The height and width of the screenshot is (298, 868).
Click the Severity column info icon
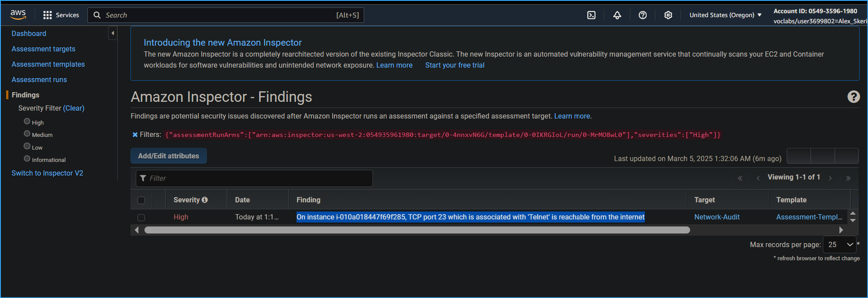coord(205,200)
